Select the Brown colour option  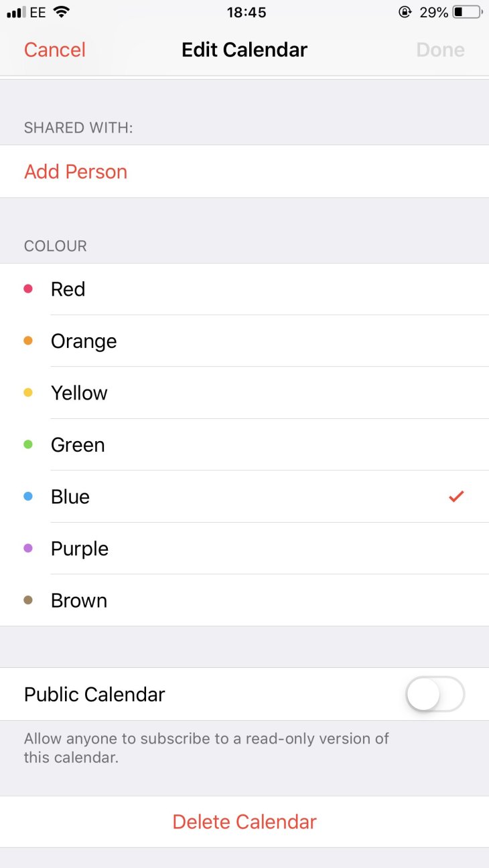[244, 600]
